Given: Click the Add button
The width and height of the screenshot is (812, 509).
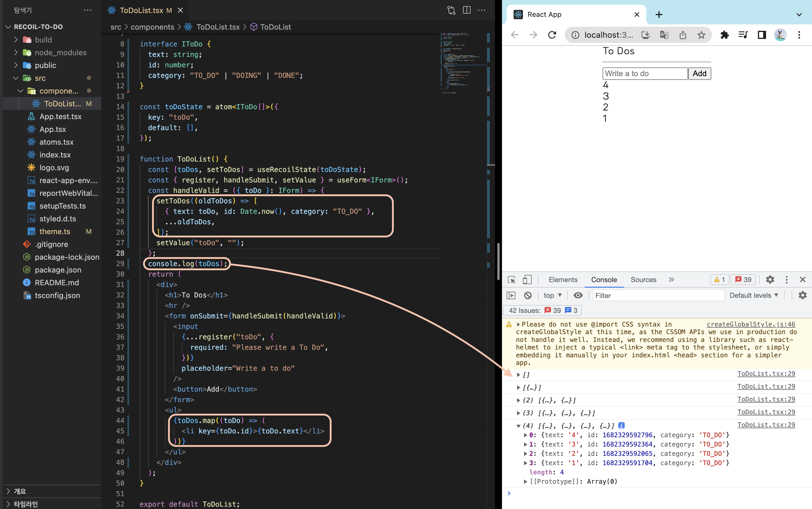Looking at the screenshot, I should pyautogui.click(x=699, y=74).
